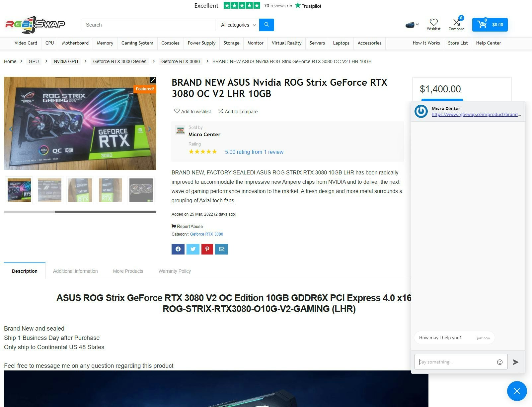This screenshot has height=407, width=532.
Task: Open the emoji picker in chat
Action: tap(500, 362)
